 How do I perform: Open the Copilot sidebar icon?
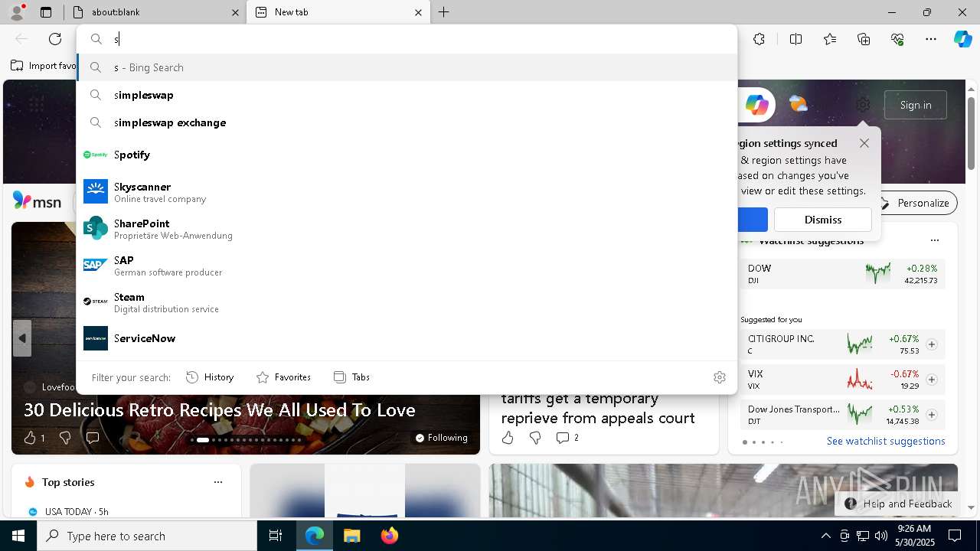pos(962,39)
